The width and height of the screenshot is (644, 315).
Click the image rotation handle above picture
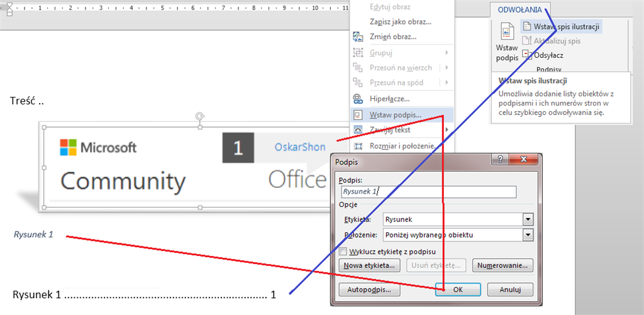tap(200, 117)
